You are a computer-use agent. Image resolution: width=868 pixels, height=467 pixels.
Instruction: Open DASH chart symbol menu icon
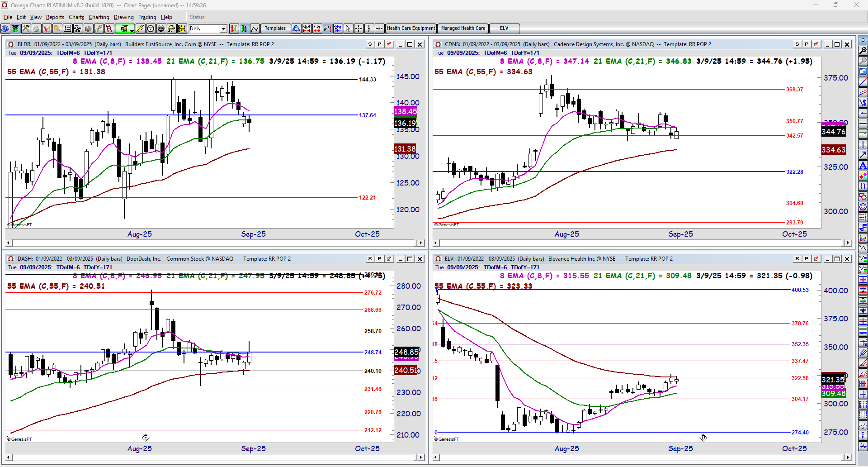pos(11,259)
